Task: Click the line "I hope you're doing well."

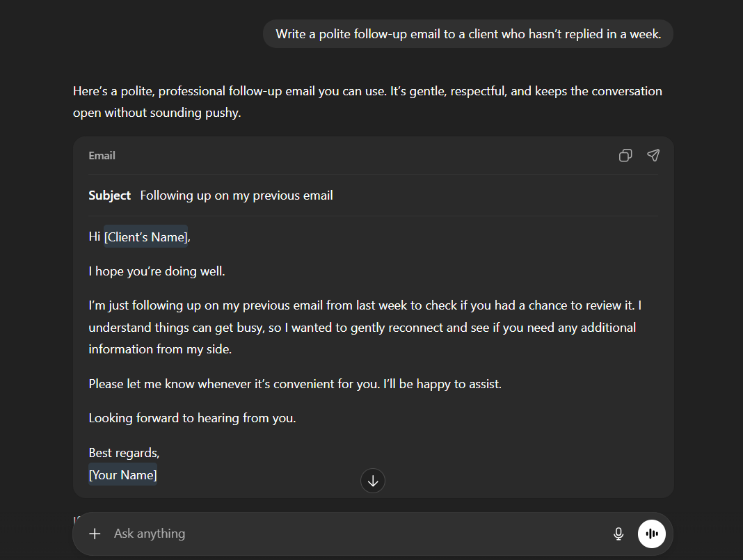Action: tap(157, 271)
